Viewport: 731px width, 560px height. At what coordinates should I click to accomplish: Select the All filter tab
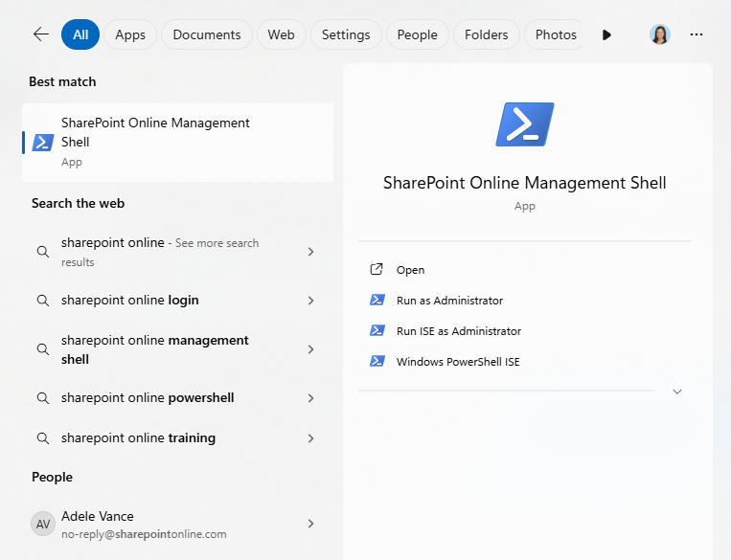pyautogui.click(x=80, y=34)
